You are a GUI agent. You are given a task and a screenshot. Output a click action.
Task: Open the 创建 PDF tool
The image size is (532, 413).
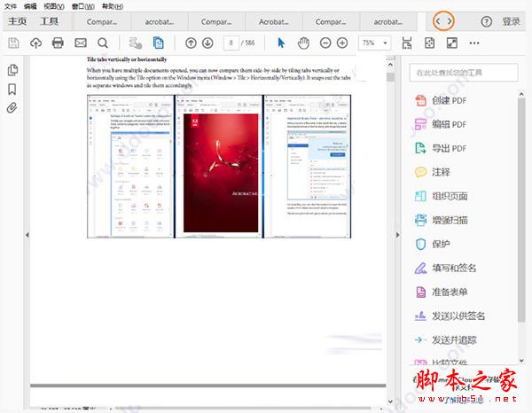441,100
